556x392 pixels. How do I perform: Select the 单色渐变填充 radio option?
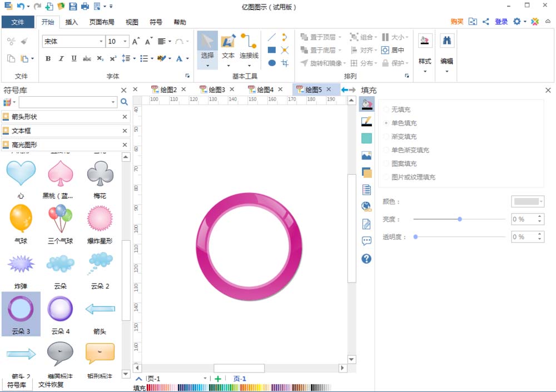coord(386,150)
